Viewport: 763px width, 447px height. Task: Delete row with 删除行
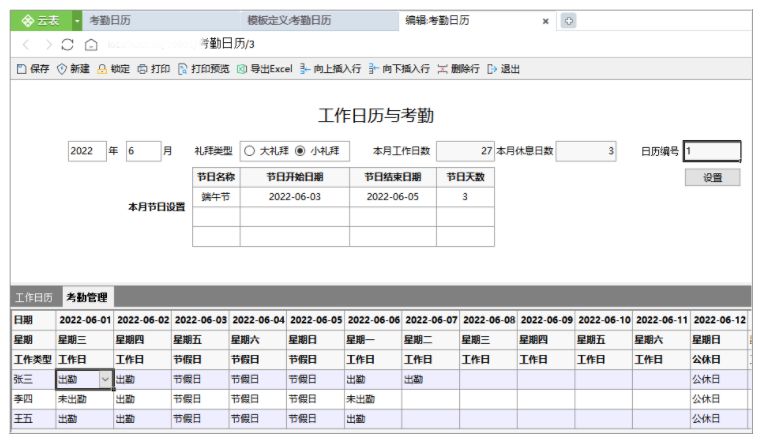pos(458,69)
